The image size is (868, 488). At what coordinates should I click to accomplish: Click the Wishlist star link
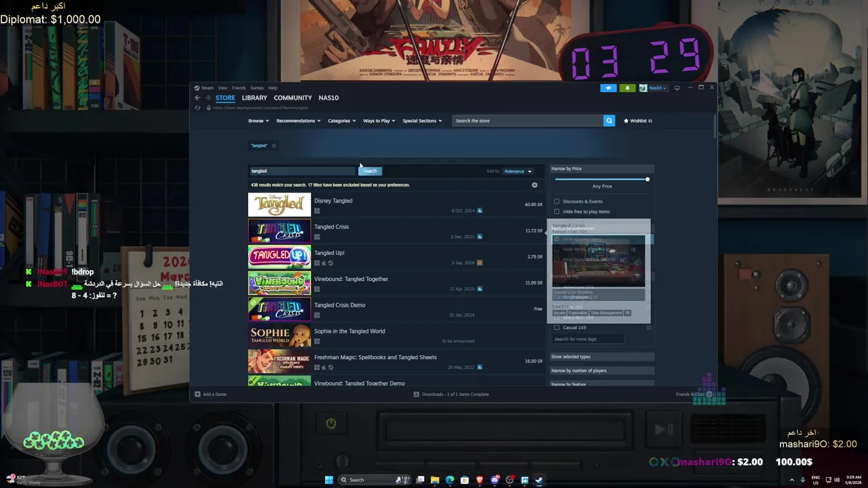(x=637, y=121)
